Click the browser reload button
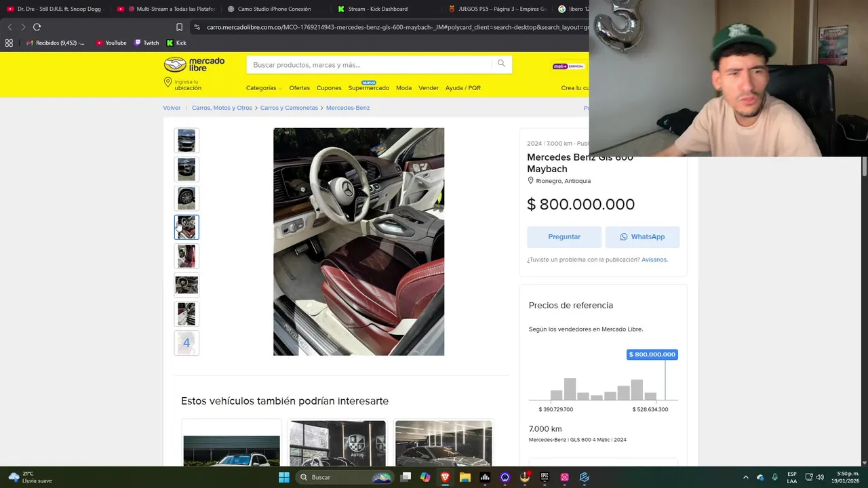The image size is (868, 488). (x=37, y=27)
